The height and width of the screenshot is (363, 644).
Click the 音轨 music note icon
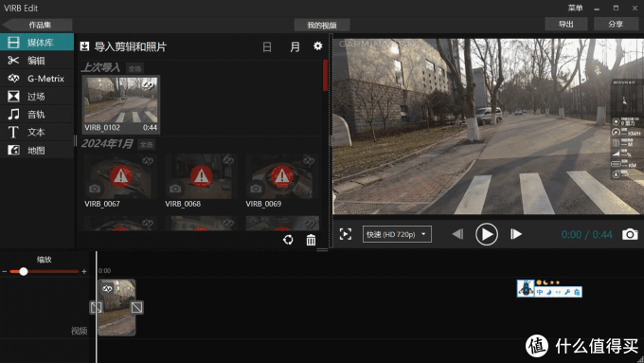(x=13, y=115)
